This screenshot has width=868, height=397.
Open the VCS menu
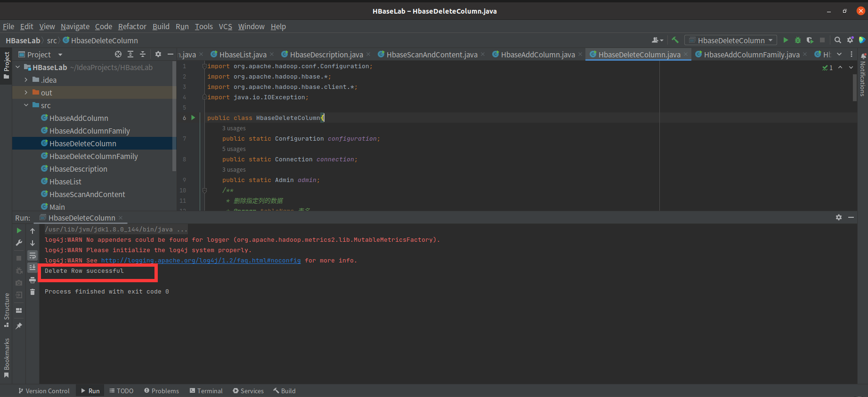tap(226, 26)
